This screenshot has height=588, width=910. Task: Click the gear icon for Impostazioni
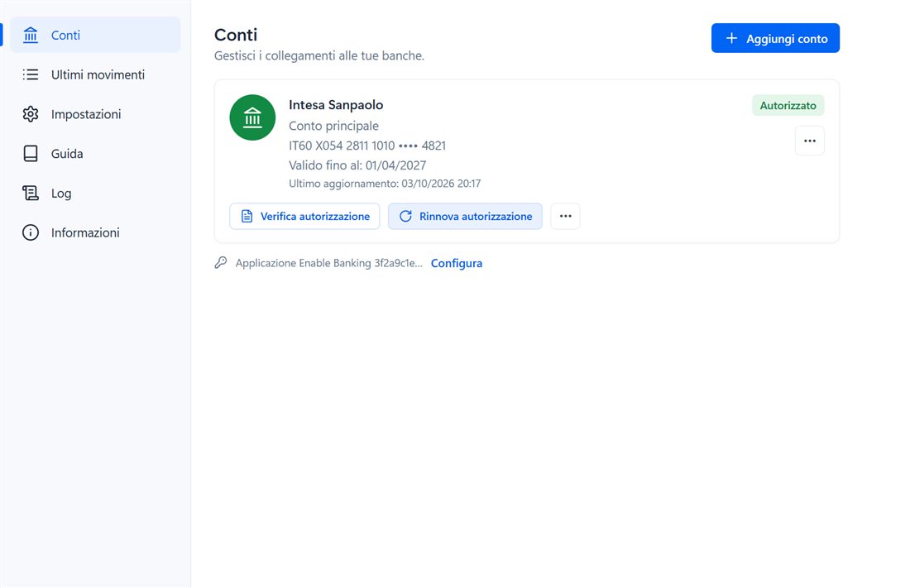click(x=30, y=114)
